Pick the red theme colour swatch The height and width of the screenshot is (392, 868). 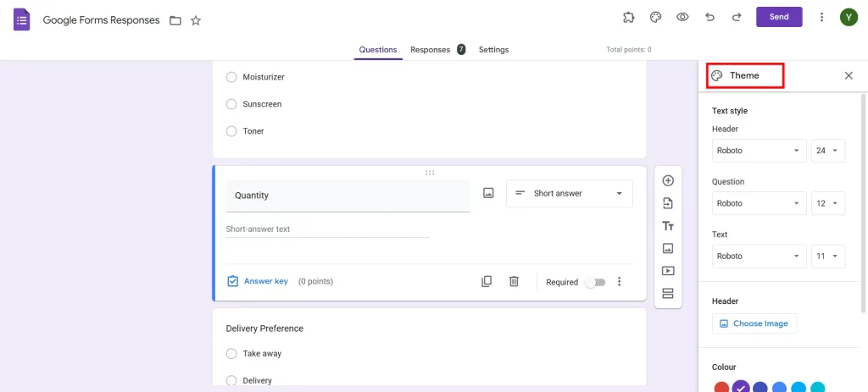pos(721,388)
